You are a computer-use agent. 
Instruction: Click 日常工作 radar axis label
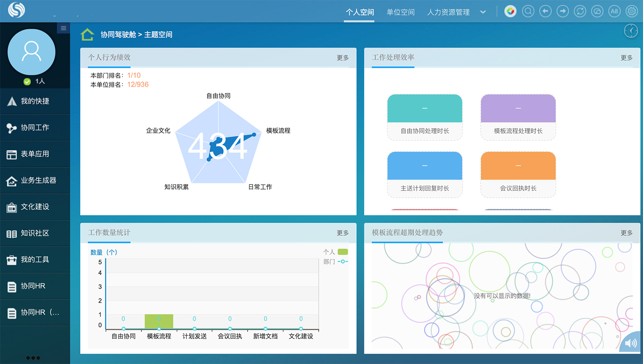[x=260, y=187]
